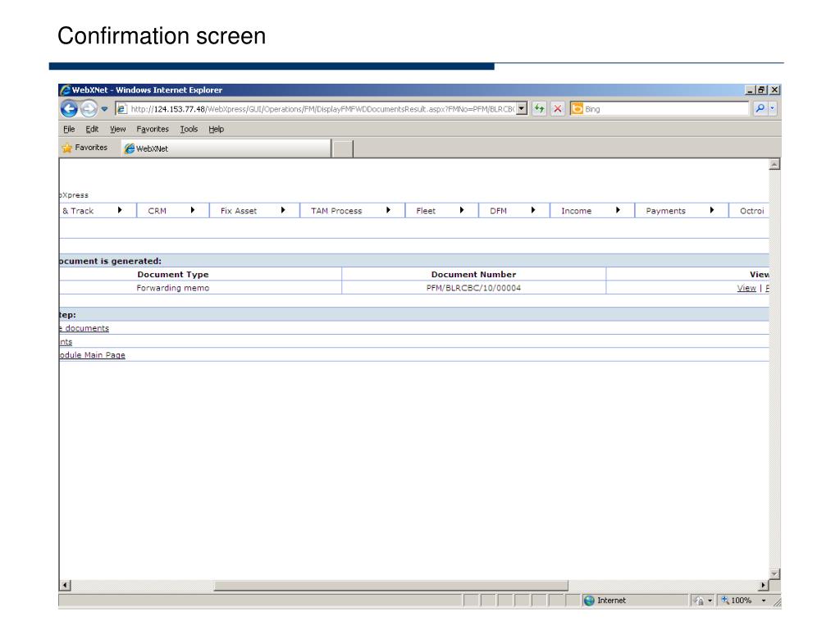Click the Bing search provider icon
The height and width of the screenshot is (630, 840).
coord(577,109)
